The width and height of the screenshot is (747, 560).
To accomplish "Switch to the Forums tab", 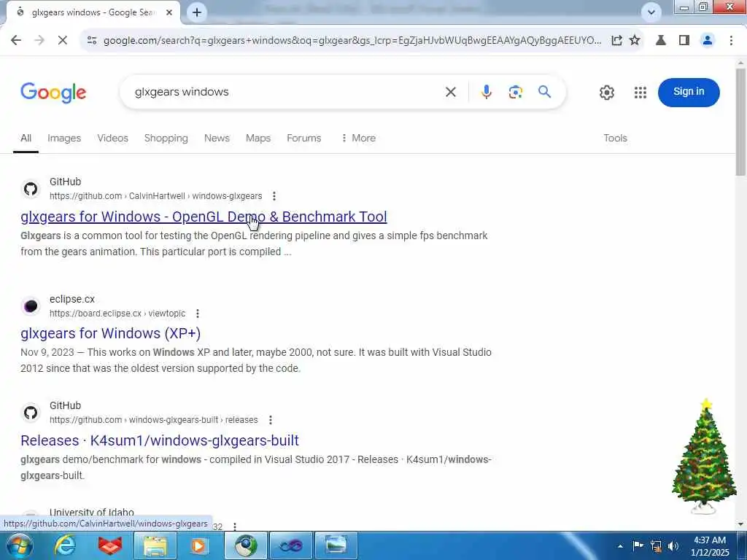I will pos(304,138).
